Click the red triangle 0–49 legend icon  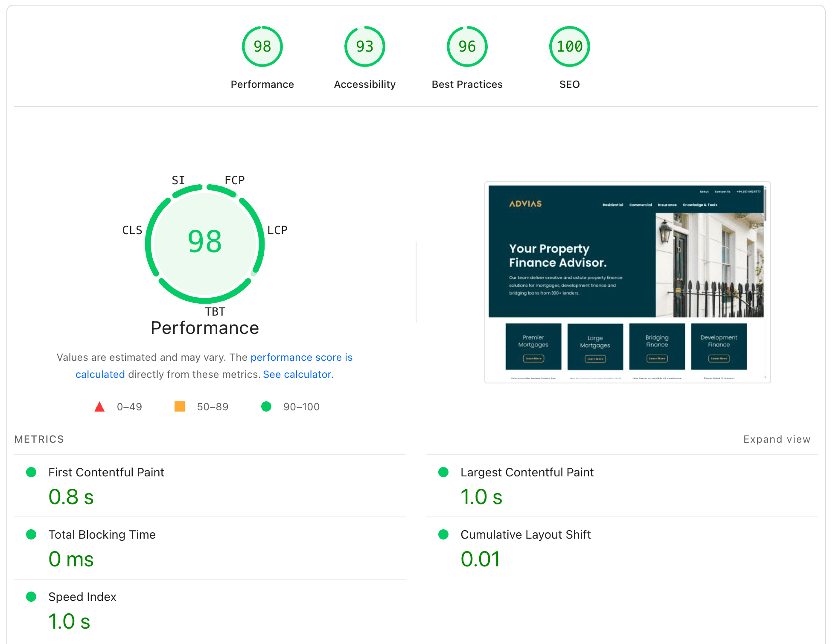coord(99,407)
